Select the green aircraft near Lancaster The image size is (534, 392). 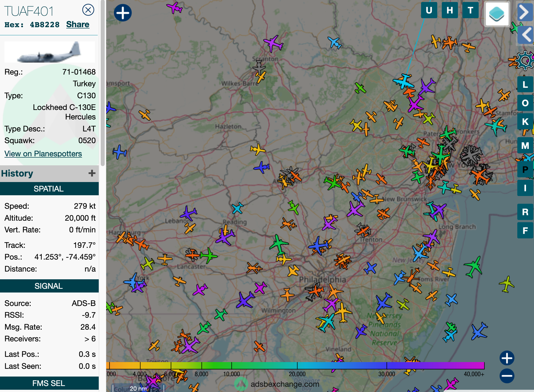(x=208, y=255)
